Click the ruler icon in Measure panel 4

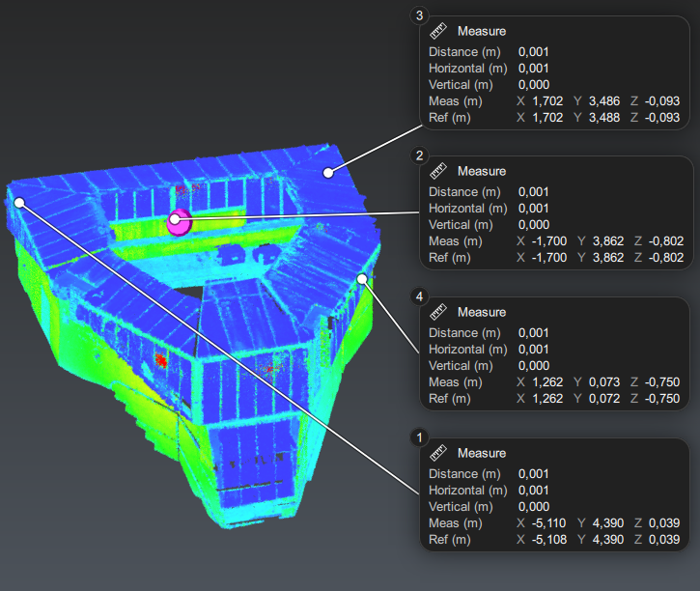[437, 312]
